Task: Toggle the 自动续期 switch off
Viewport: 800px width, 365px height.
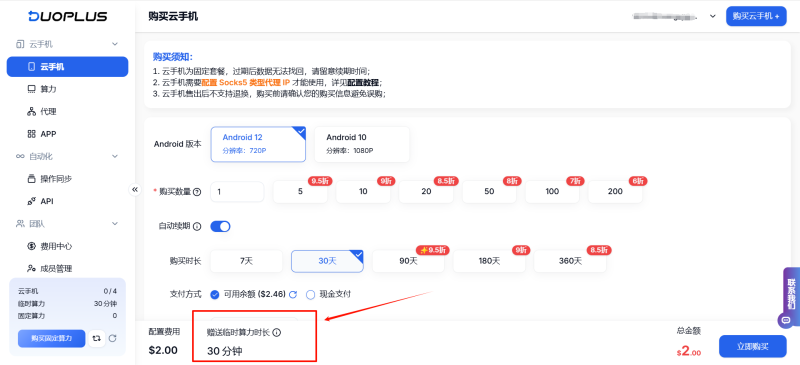Action: pyautogui.click(x=220, y=226)
